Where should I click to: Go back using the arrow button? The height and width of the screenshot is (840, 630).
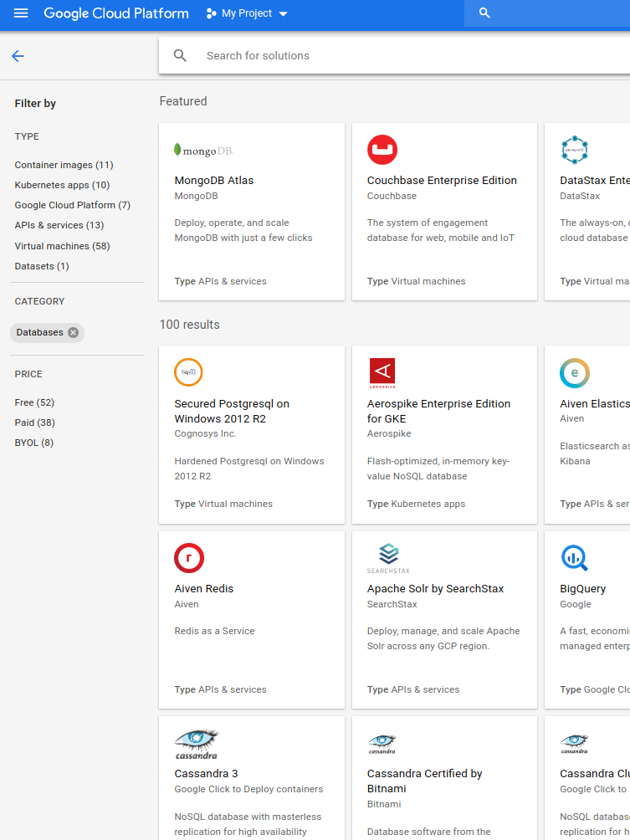pos(17,55)
